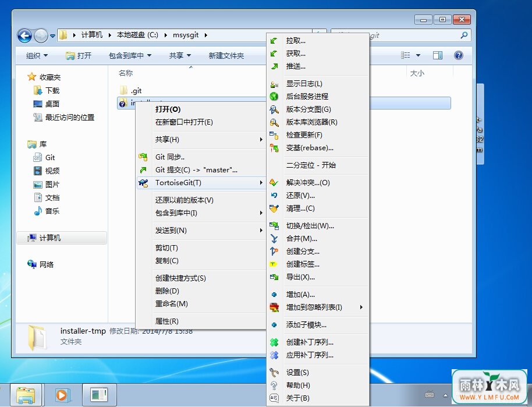Viewport: 532px width, 407px height.
Task: Click the TortoiseGit turtle icon
Action: 143,183
